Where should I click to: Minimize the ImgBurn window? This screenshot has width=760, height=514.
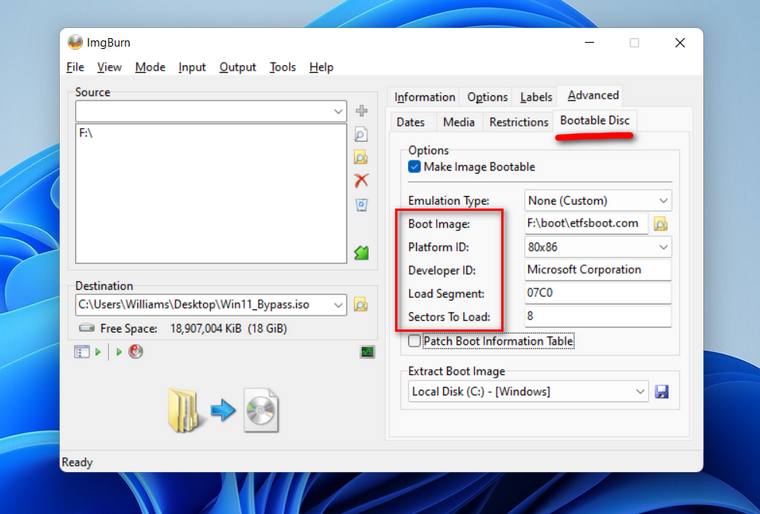click(589, 43)
